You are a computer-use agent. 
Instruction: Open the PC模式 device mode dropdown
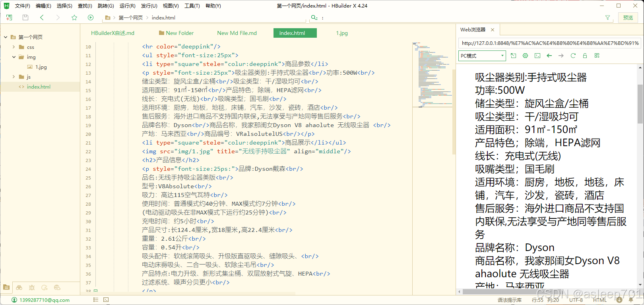(x=482, y=56)
